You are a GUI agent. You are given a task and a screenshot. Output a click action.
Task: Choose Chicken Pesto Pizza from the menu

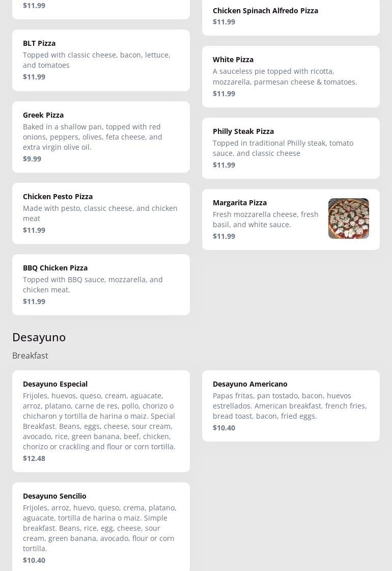[x=58, y=197]
